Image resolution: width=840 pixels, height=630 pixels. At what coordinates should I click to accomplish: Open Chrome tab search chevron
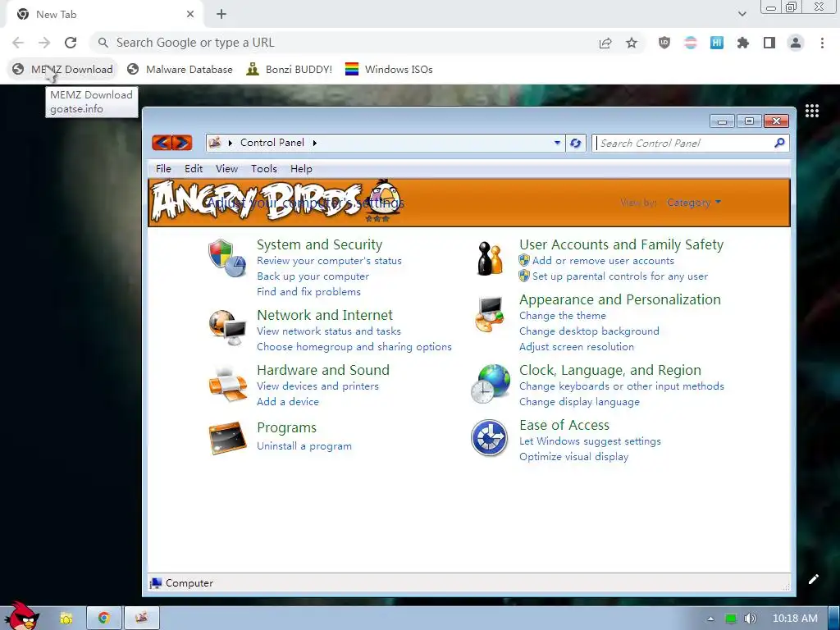point(742,14)
